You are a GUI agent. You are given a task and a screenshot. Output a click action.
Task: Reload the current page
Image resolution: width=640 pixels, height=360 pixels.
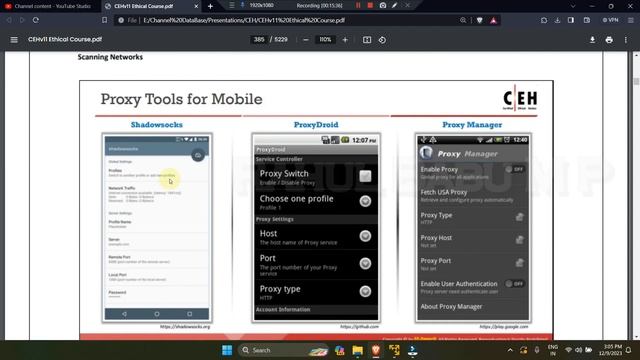[x=36, y=20]
